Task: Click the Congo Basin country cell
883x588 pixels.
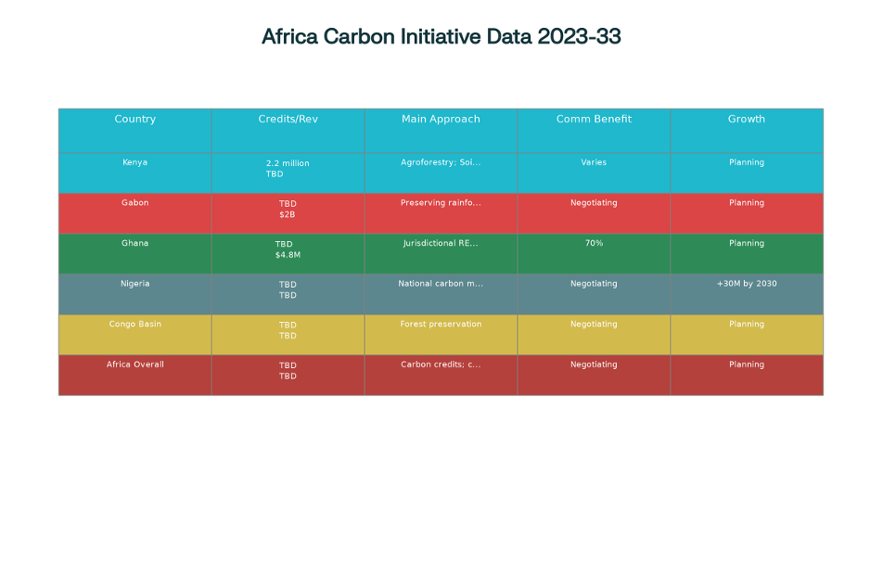Action: tap(134, 324)
